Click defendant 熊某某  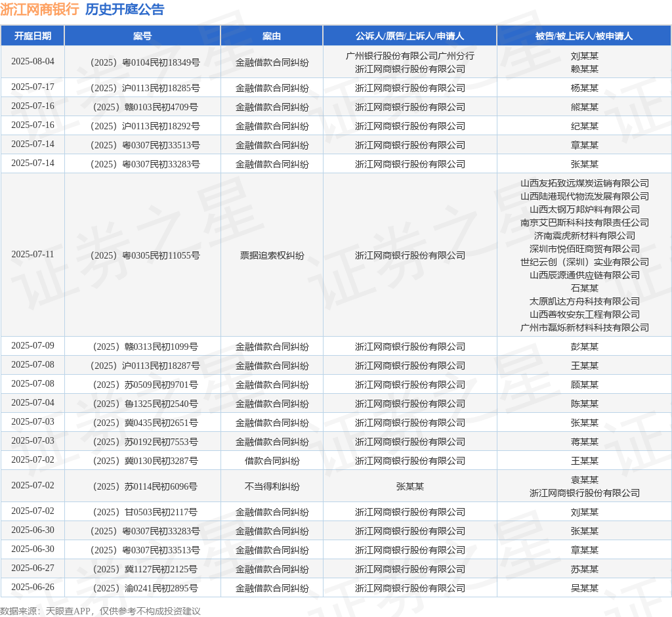(584, 107)
